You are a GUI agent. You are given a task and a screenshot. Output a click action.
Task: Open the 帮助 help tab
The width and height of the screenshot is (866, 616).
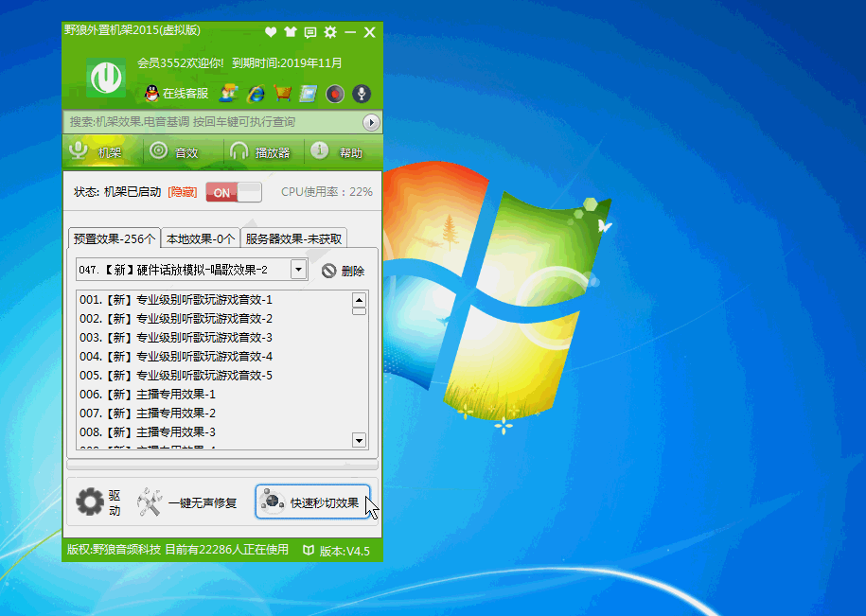[x=343, y=151]
